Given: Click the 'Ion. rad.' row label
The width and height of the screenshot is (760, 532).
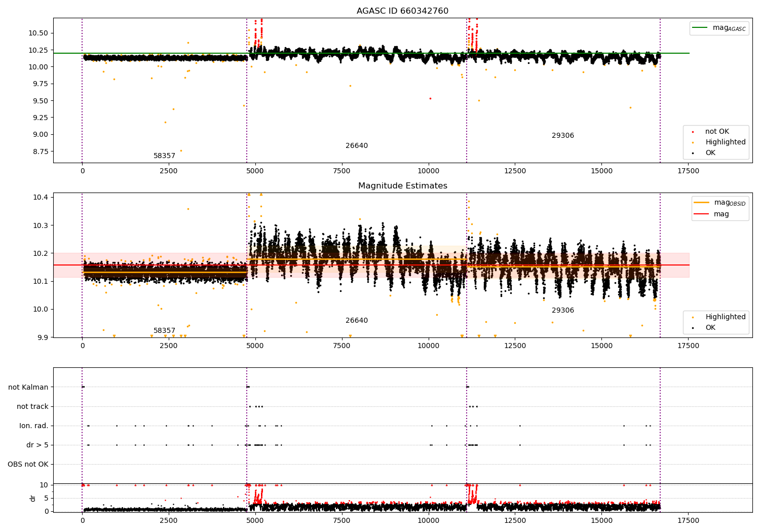Looking at the screenshot, I should coord(34,426).
